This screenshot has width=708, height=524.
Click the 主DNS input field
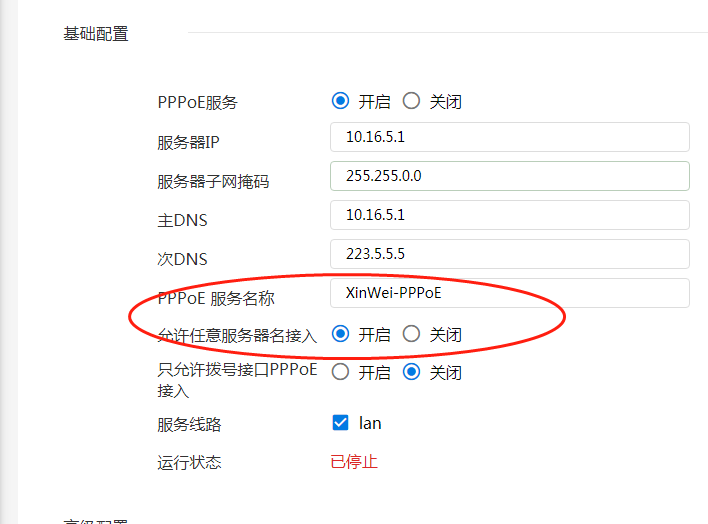click(509, 215)
